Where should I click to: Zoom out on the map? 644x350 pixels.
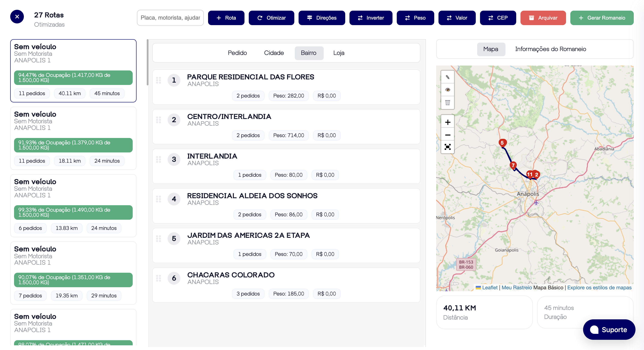[x=447, y=135]
